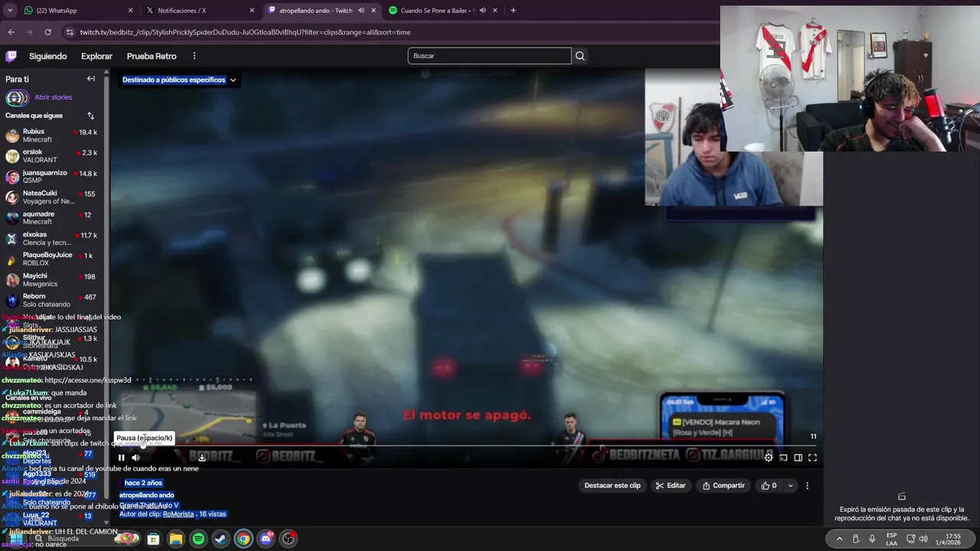Expand Destinado a públicos específicos dropdown
Viewport: 980px width, 551px height.
click(x=179, y=80)
